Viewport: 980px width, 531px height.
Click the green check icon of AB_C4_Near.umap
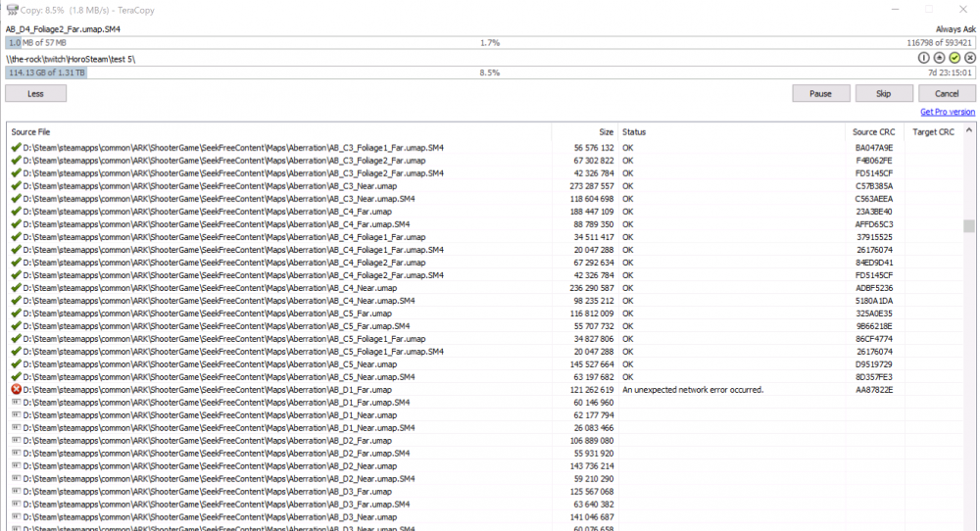pyautogui.click(x=17, y=287)
